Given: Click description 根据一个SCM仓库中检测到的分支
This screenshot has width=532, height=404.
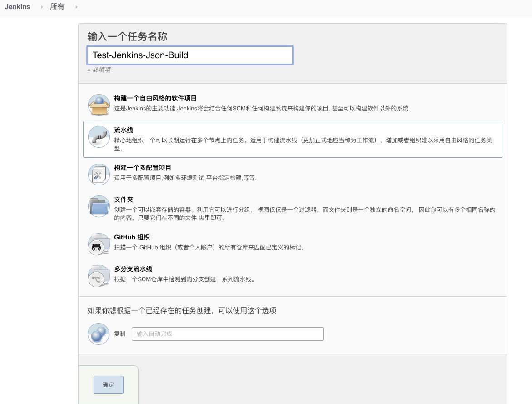Looking at the screenshot, I should [185, 279].
